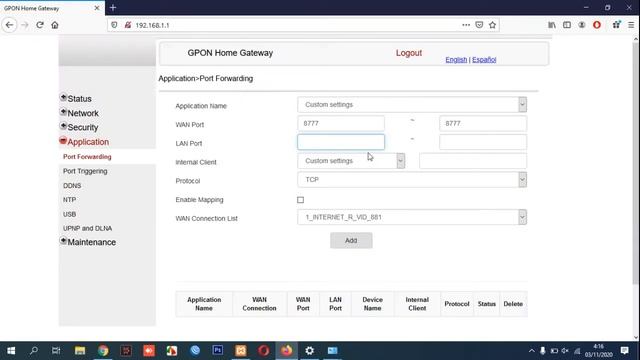Screen dimensions: 640x360
Task: Open the gift extension icon in toolbar
Action: pos(616,25)
